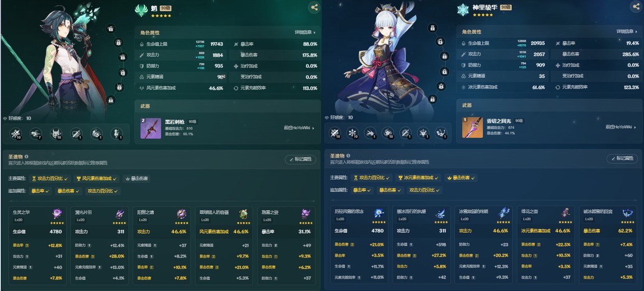Toggle 冰元素伤害加成 main attribute tag
644x291 pixels.
[418, 178]
